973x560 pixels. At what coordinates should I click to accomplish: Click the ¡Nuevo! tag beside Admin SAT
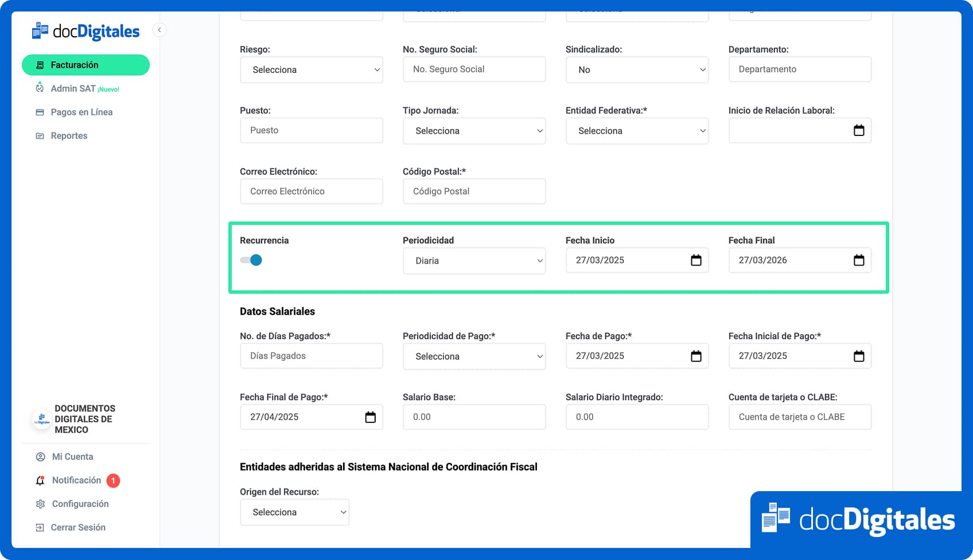pyautogui.click(x=108, y=90)
